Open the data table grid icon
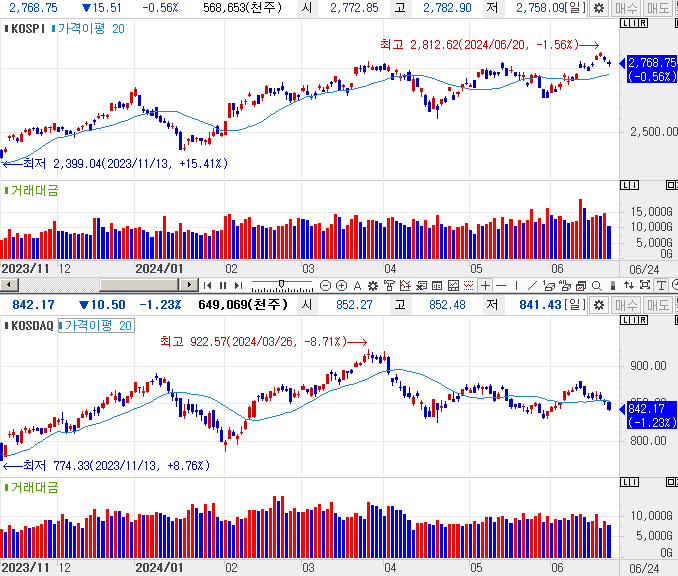This screenshot has width=678, height=576. [437, 285]
